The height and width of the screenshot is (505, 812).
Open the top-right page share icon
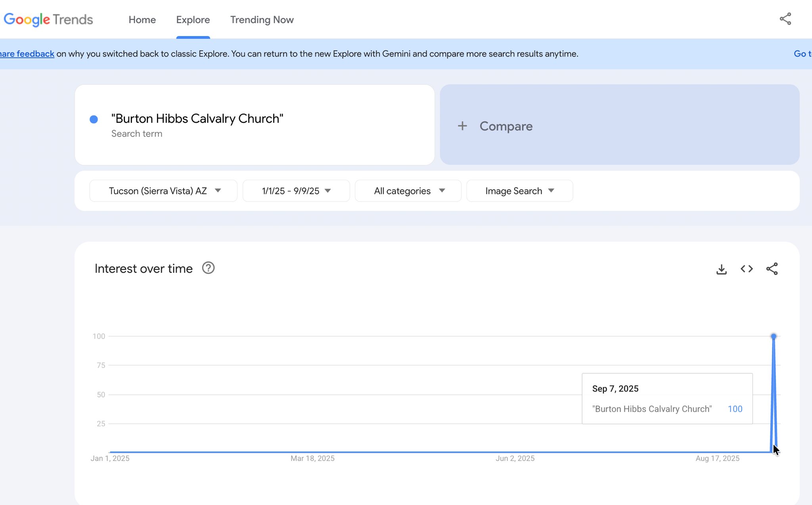pyautogui.click(x=785, y=19)
